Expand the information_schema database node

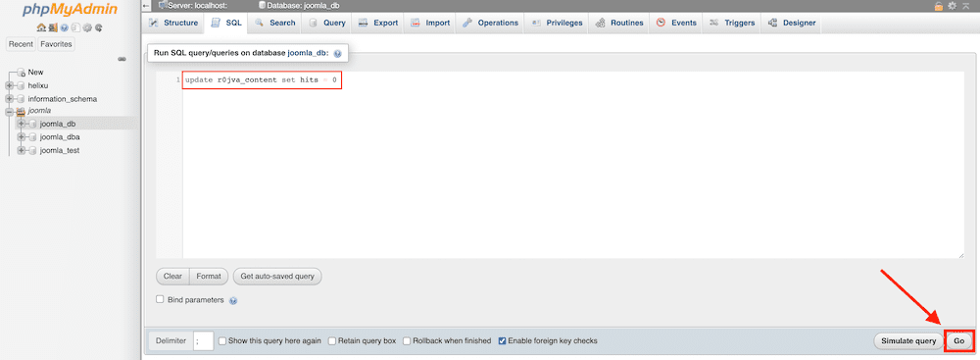(x=10, y=99)
